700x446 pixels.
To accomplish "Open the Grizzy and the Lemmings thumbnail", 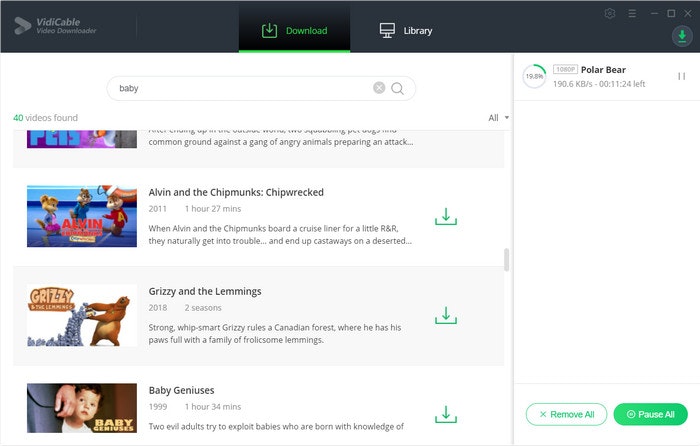I will coord(82,315).
